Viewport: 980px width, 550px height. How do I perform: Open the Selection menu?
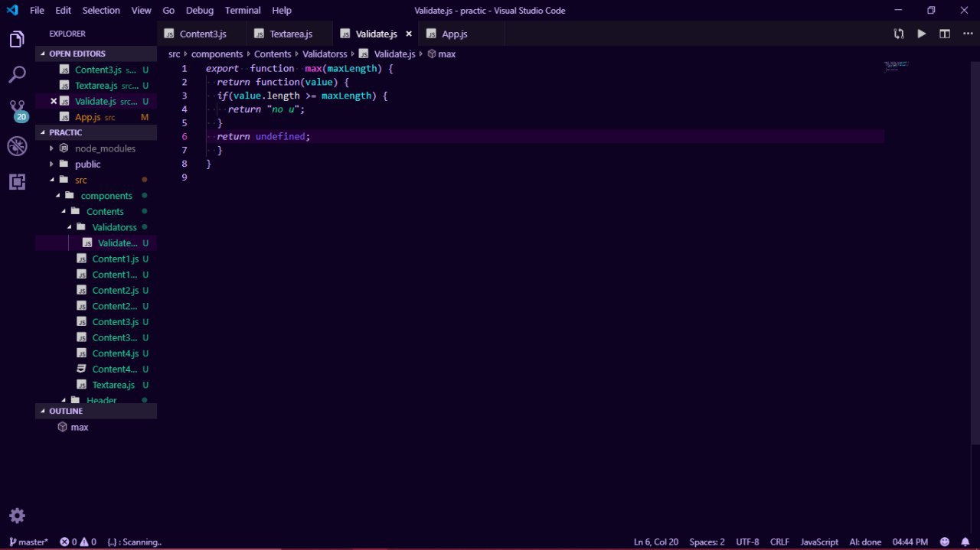pos(101,11)
